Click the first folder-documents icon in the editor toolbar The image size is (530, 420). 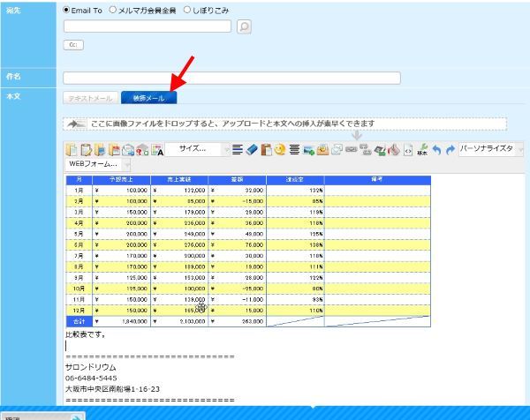(x=72, y=150)
